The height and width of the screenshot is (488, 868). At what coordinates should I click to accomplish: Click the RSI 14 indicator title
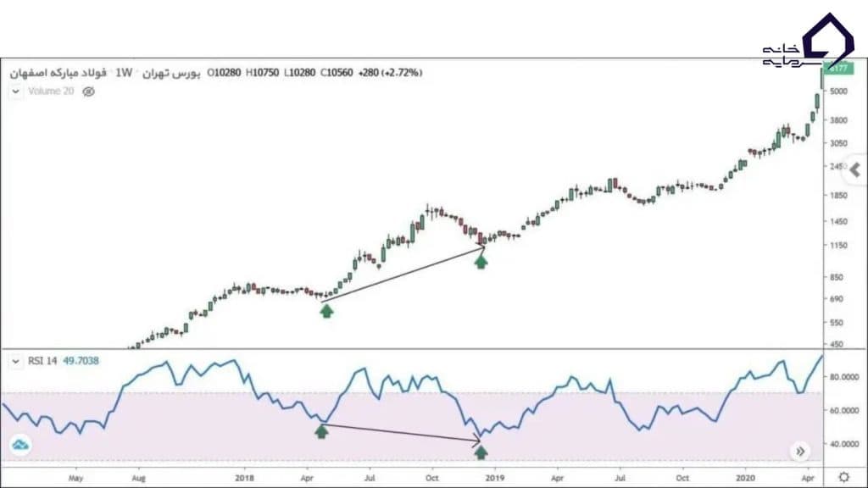point(44,361)
